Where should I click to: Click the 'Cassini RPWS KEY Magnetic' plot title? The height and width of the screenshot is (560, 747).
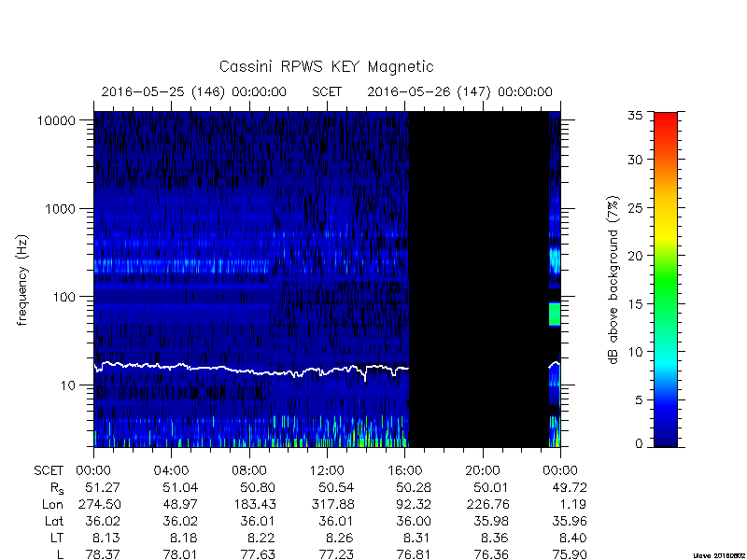tap(326, 66)
